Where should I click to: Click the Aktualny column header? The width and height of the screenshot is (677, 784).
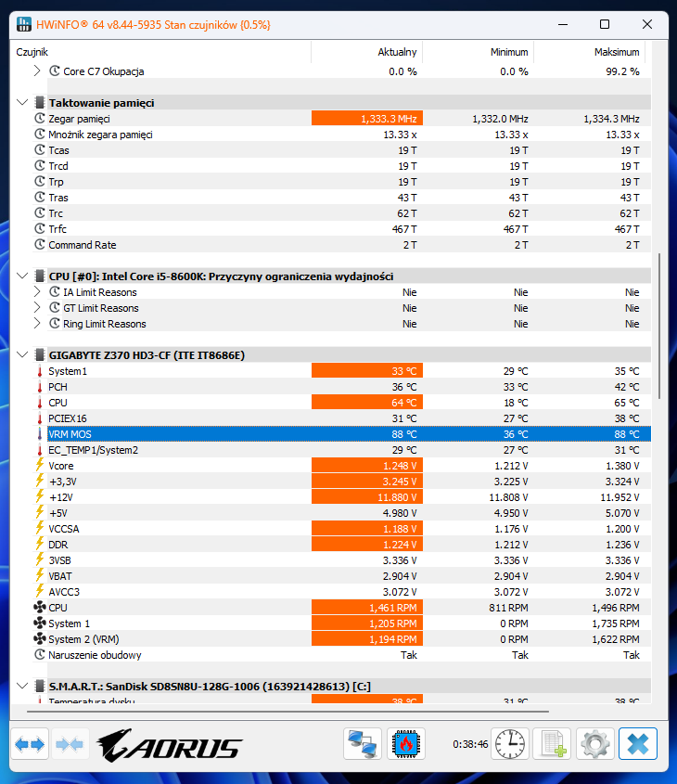click(366, 52)
